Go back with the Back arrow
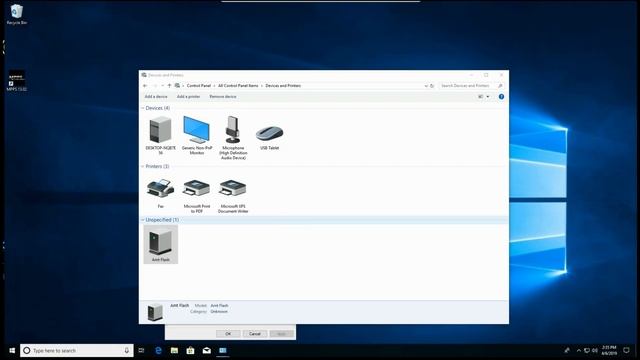 pos(145,86)
